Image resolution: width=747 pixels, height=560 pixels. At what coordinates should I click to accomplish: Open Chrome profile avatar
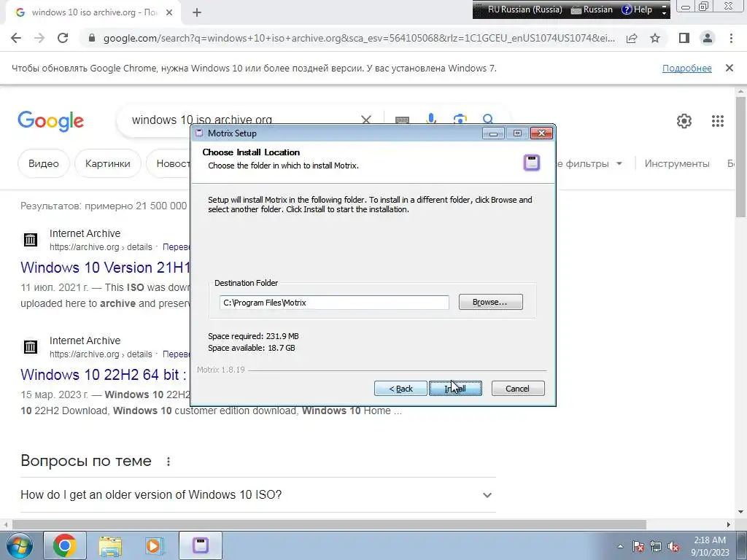(708, 38)
